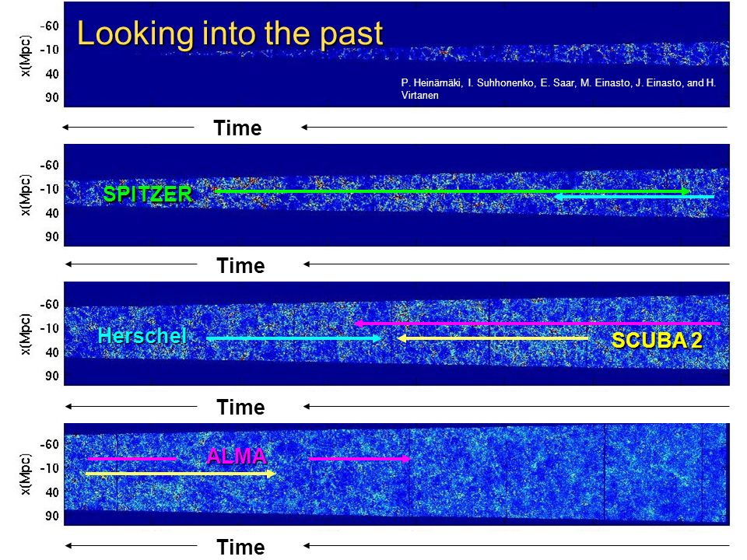Viewport: 747px width, 560px height.
Task: Click the "Time" label below the title panel
Action: coord(238,128)
